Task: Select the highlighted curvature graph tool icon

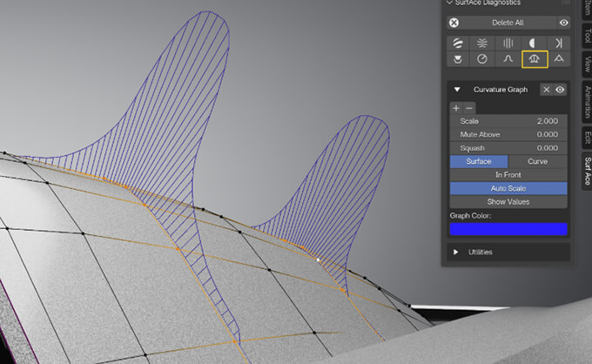Action: pyautogui.click(x=534, y=59)
